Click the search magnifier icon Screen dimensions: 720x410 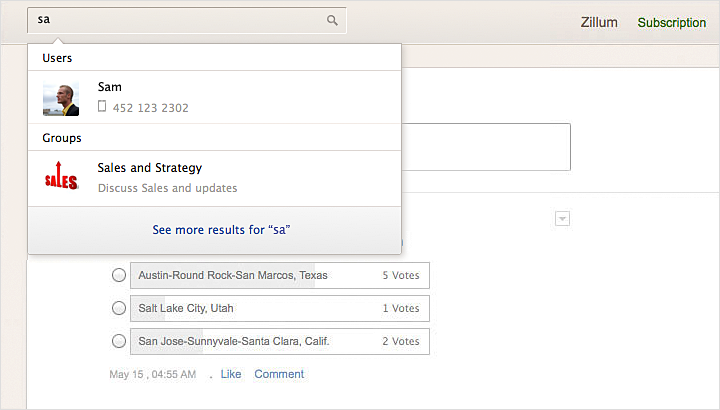(x=332, y=20)
